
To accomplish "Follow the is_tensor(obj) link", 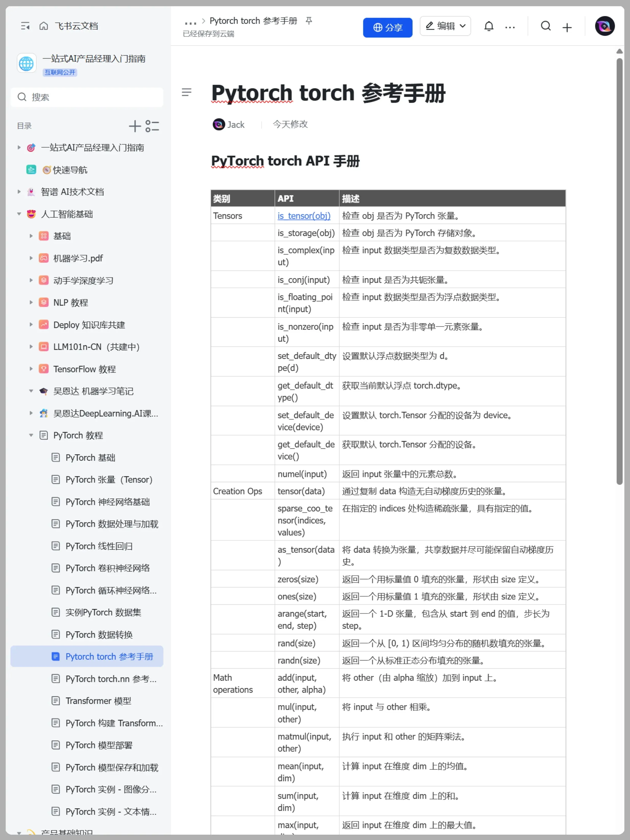I will pos(304,216).
